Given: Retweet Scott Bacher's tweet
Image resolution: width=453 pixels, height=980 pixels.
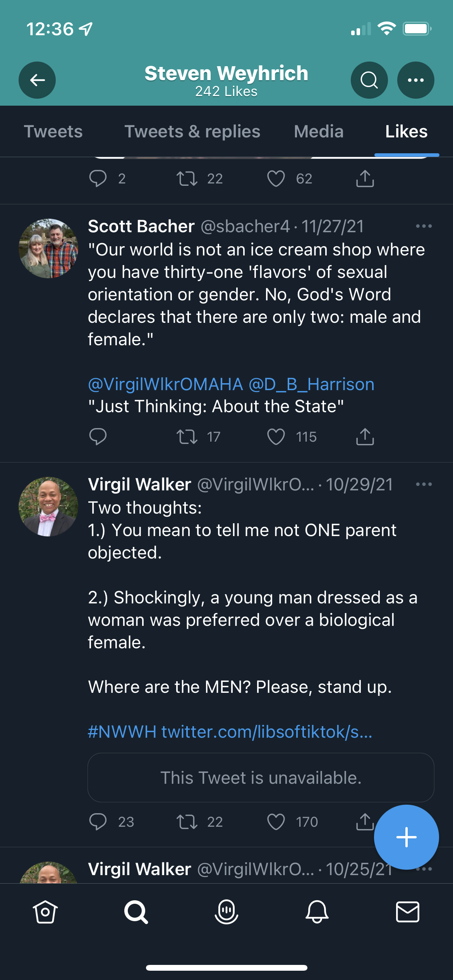Looking at the screenshot, I should click(x=187, y=437).
